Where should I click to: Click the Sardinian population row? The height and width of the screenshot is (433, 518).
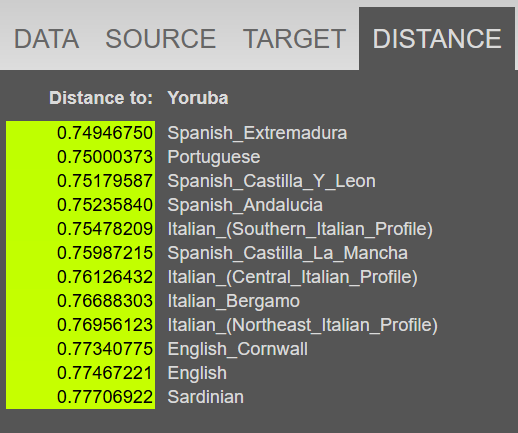click(x=205, y=397)
